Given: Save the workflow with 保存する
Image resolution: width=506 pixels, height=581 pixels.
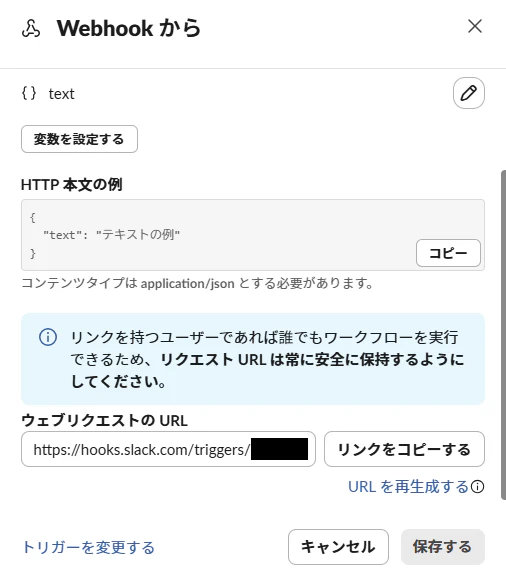Looking at the screenshot, I should tap(443, 547).
